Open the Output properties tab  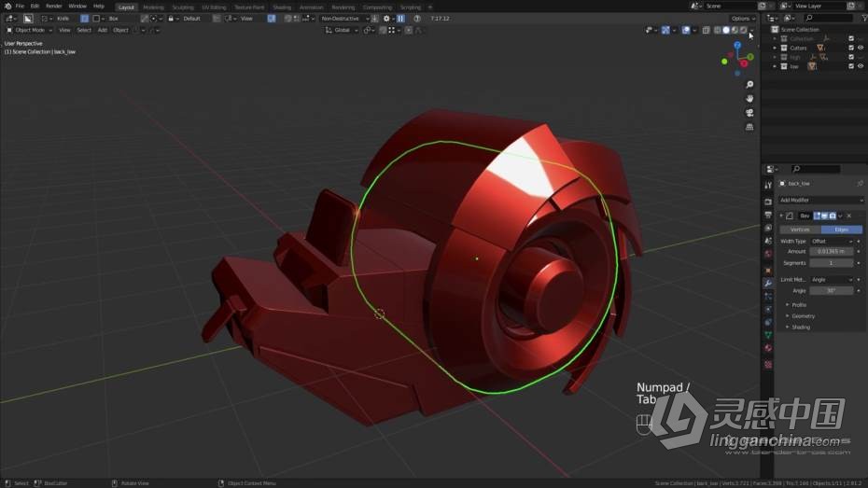click(768, 215)
